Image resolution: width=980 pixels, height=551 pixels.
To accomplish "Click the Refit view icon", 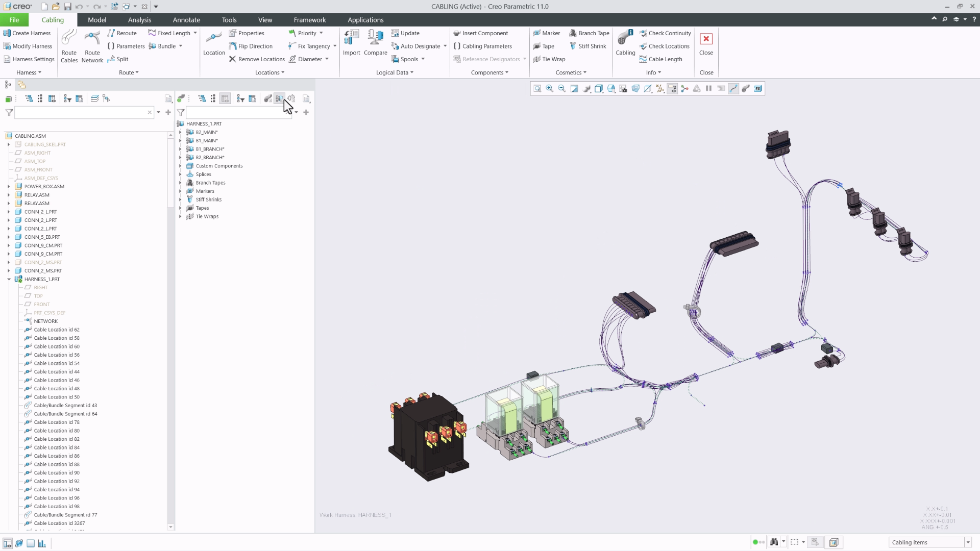I will [537, 89].
